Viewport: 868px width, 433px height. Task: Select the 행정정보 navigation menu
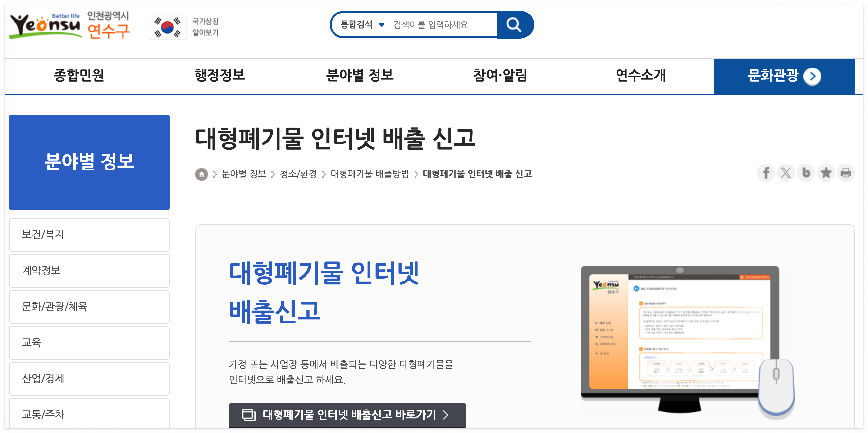[220, 76]
